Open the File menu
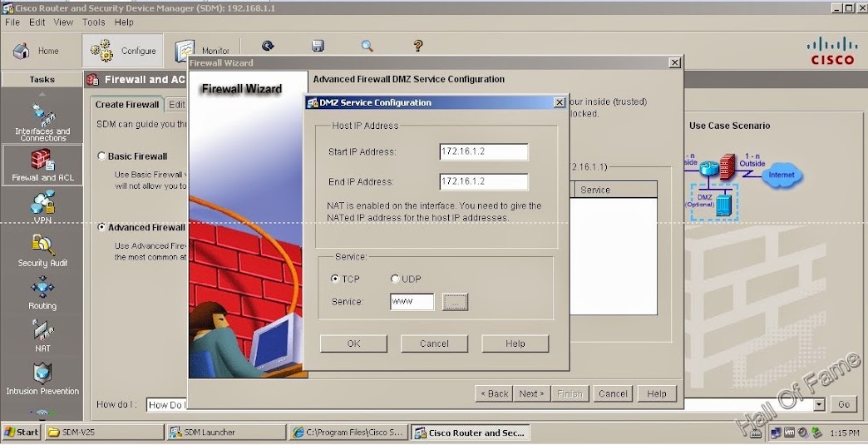 [12, 22]
